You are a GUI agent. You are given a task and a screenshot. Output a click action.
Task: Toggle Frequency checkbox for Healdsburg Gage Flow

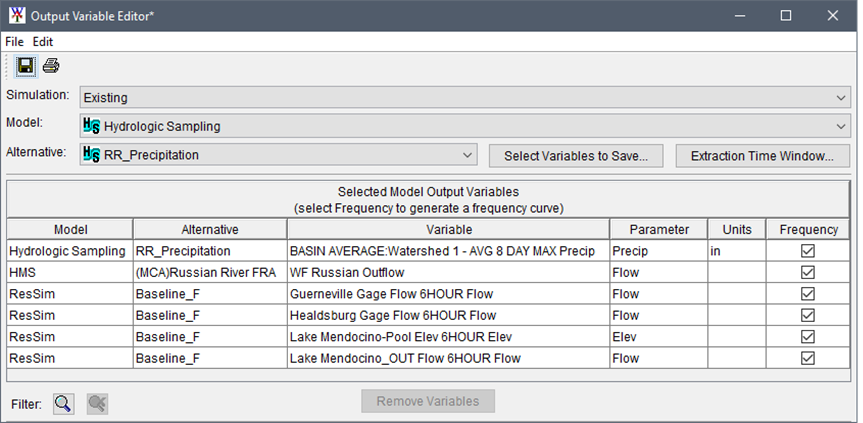(807, 315)
